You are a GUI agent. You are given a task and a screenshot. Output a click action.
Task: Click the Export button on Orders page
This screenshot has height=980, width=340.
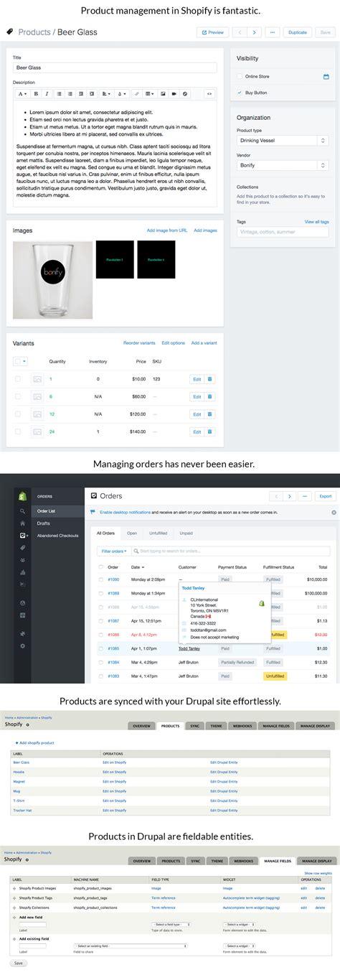326,496
